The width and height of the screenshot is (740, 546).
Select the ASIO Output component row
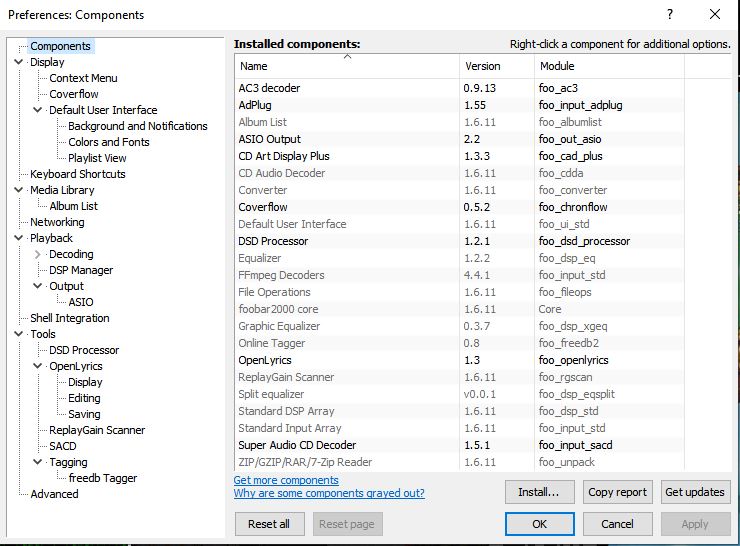pos(459,139)
